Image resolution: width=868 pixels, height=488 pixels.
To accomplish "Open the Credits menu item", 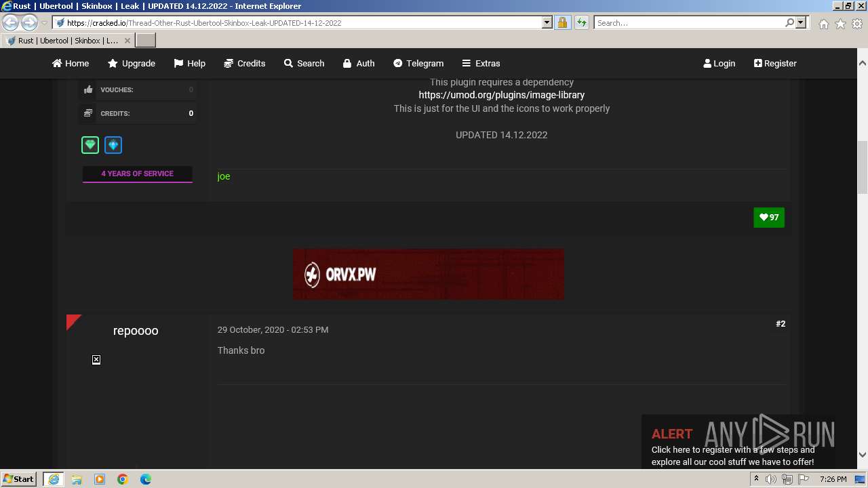I will 244,63.
